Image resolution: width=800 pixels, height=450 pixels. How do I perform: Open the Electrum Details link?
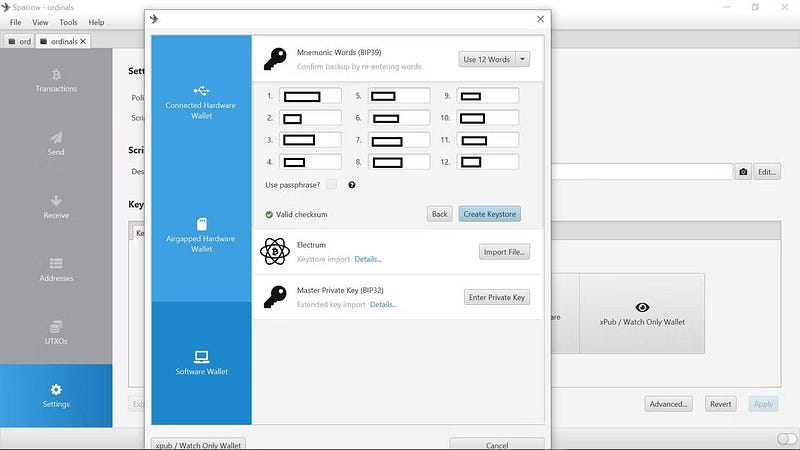pos(368,259)
